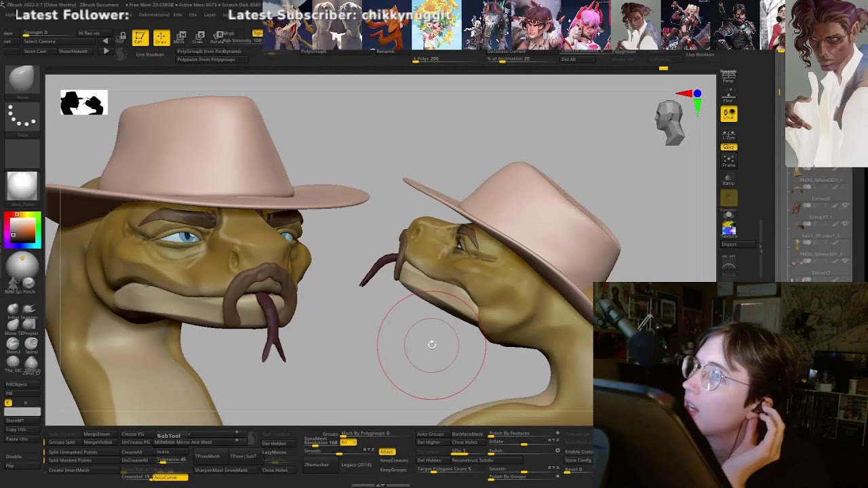Screen dimensions: 868x488
Task: Activate the Draw mode icon
Action: (161, 37)
